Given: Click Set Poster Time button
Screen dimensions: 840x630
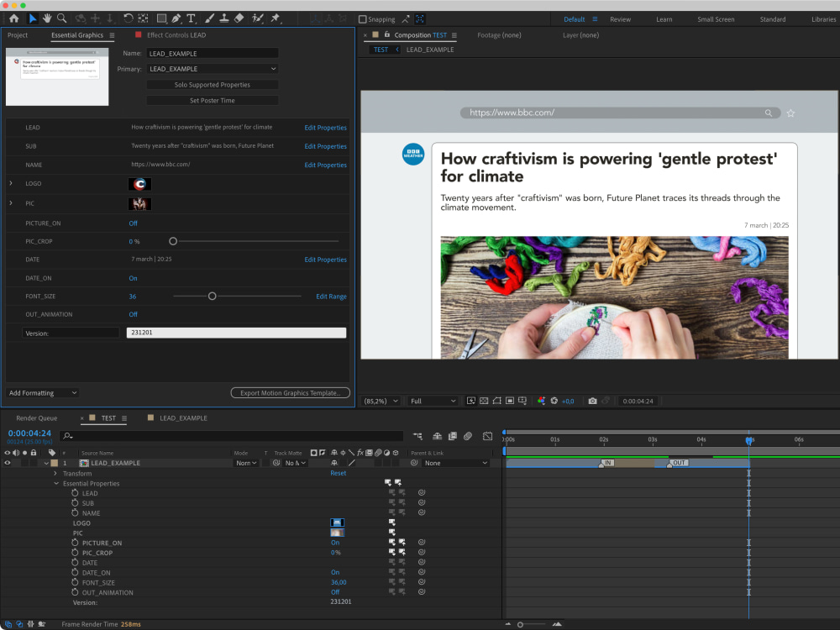Looking at the screenshot, I should 213,100.
